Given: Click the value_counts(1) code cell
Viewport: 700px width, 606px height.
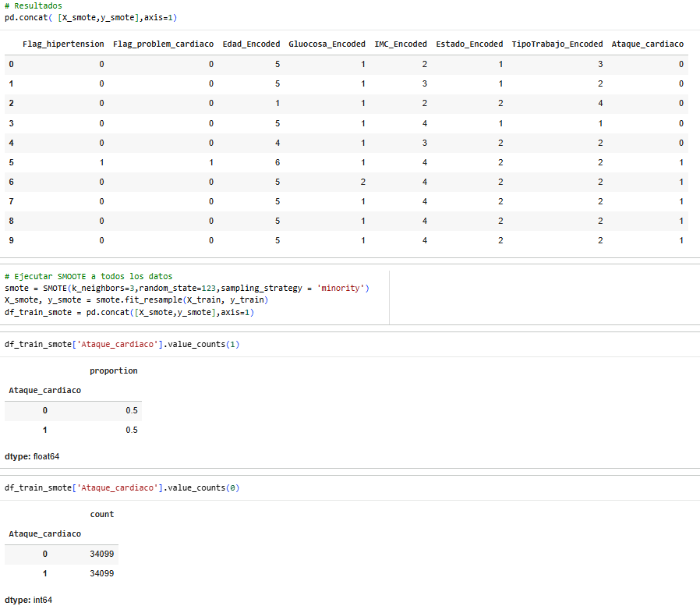Looking at the screenshot, I should point(122,344).
